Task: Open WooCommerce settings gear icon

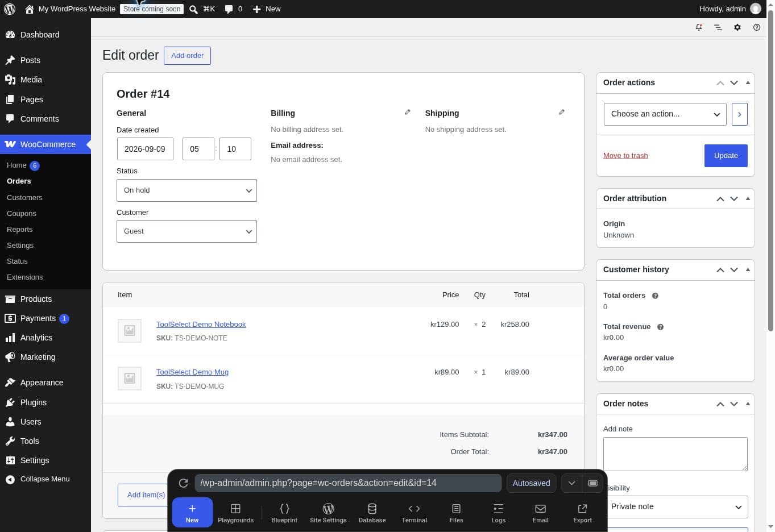Action: click(x=737, y=27)
